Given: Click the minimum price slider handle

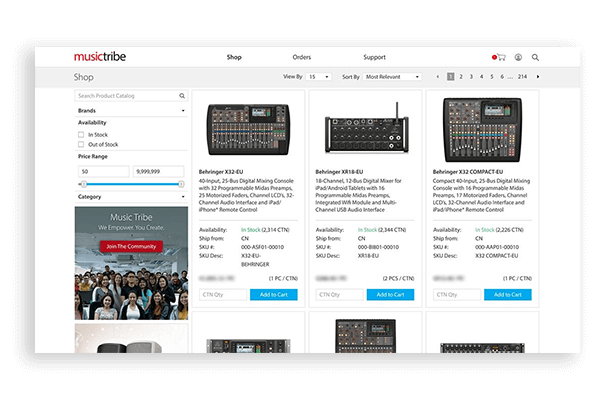Looking at the screenshot, I should [x=84, y=184].
